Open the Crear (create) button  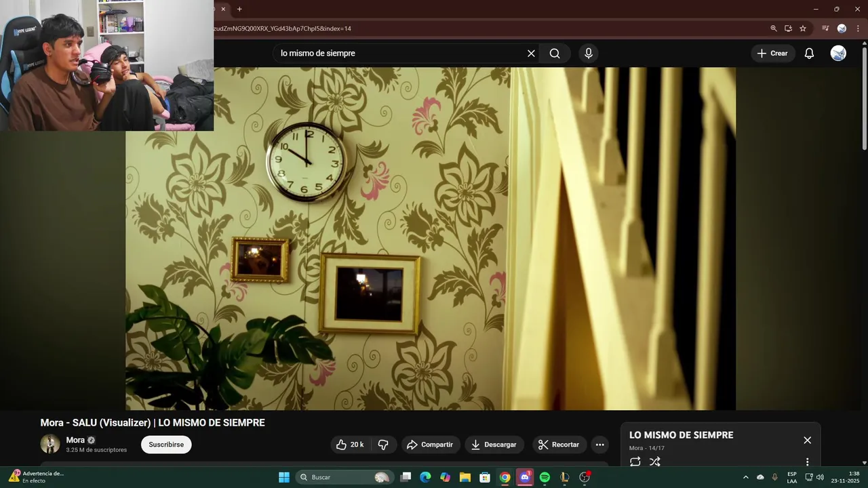772,54
